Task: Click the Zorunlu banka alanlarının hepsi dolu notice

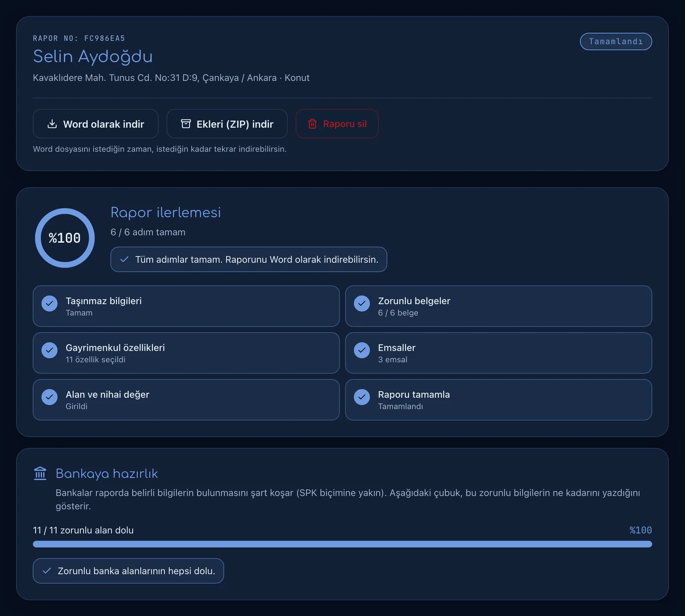Action: coord(128,571)
